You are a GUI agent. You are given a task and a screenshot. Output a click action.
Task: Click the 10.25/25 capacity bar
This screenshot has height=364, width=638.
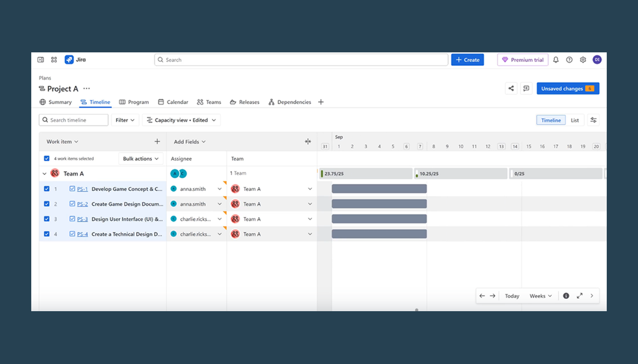pos(460,174)
